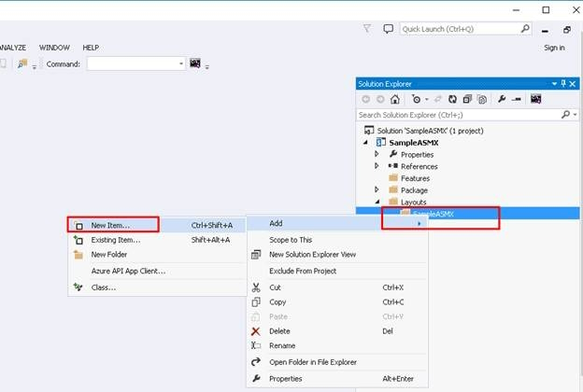Click the Rename icon in context menu
583x392 pixels.
pyautogui.click(x=256, y=345)
